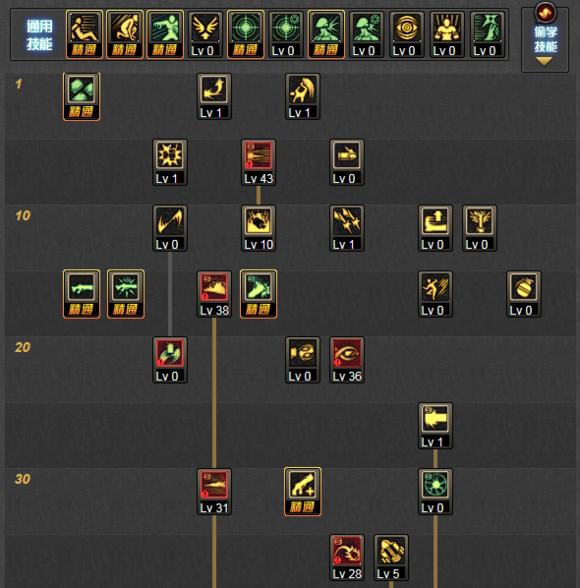Screen dimensions: 580x588
Task: Click the Lv 0 green target general skill
Action: 286,34
